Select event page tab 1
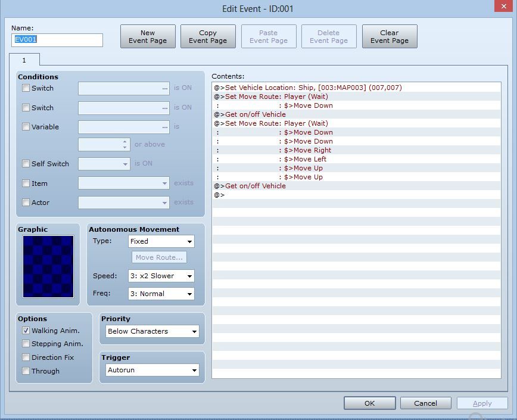The width and height of the screenshot is (517, 420). coord(24,60)
